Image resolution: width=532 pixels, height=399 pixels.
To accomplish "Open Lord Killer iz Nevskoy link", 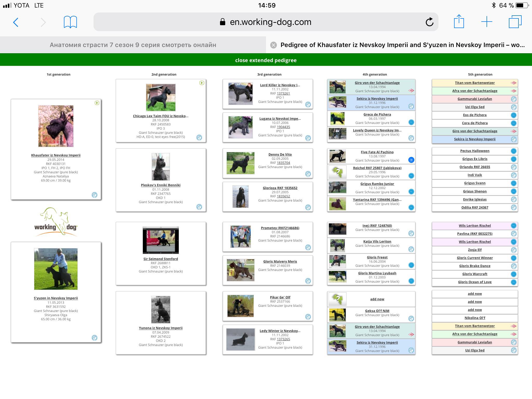I will click(x=280, y=85).
